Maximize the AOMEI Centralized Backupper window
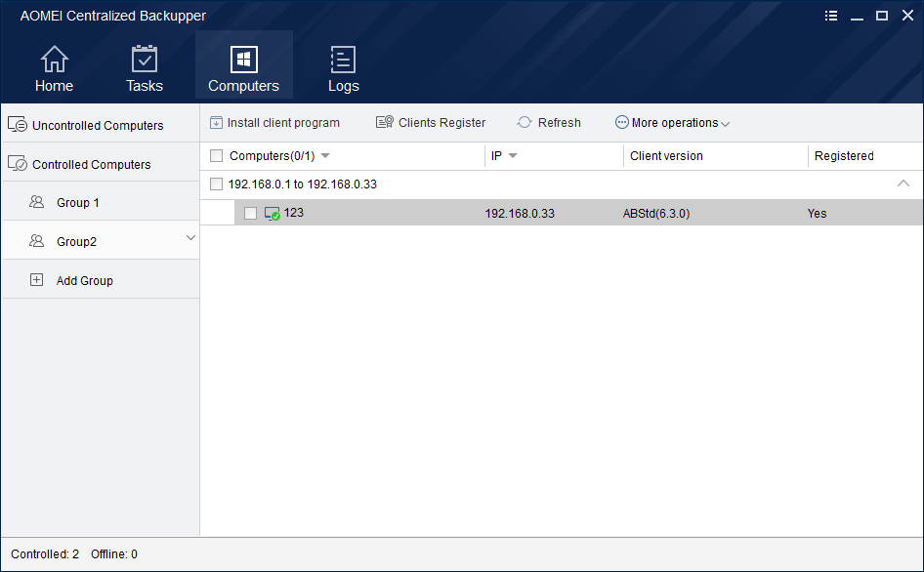The width and height of the screenshot is (924, 572). [882, 16]
